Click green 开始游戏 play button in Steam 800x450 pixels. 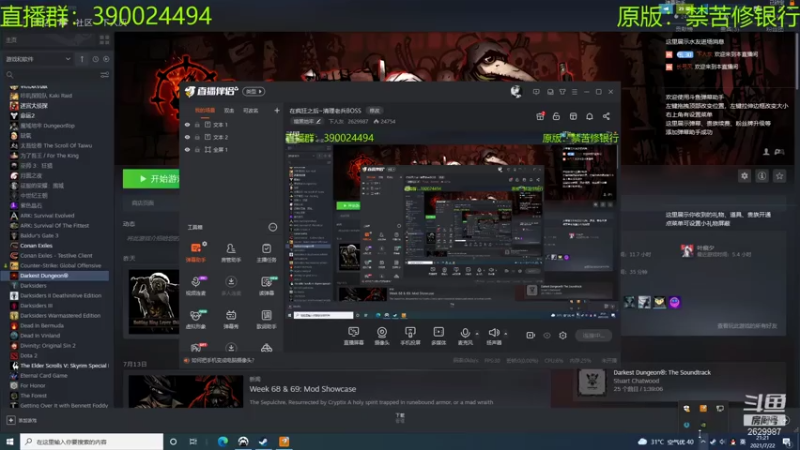coord(151,179)
